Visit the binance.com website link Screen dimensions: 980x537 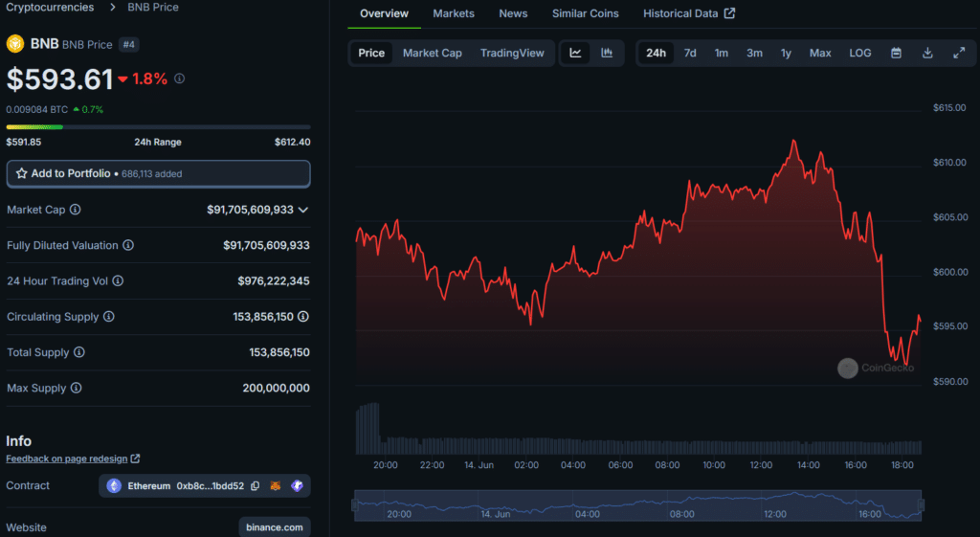tap(275, 527)
